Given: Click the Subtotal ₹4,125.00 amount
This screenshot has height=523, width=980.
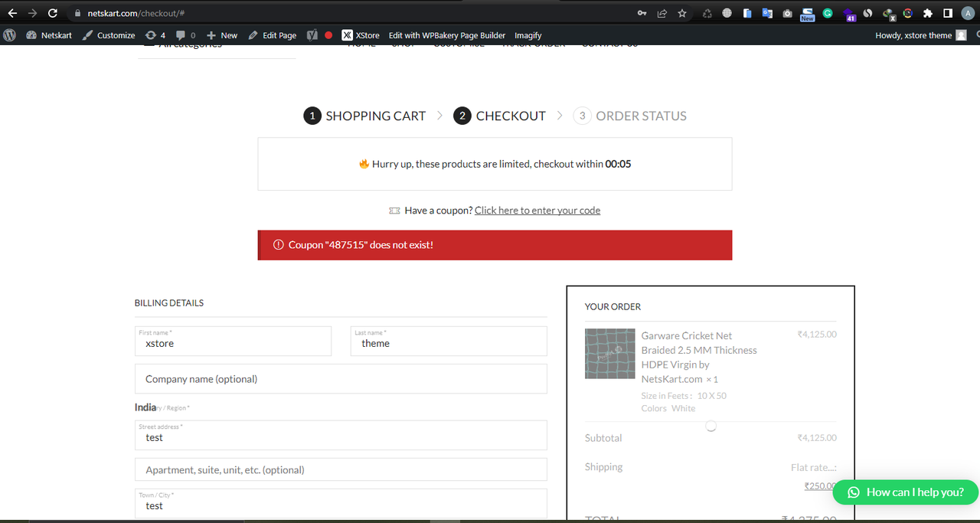Looking at the screenshot, I should [x=817, y=438].
